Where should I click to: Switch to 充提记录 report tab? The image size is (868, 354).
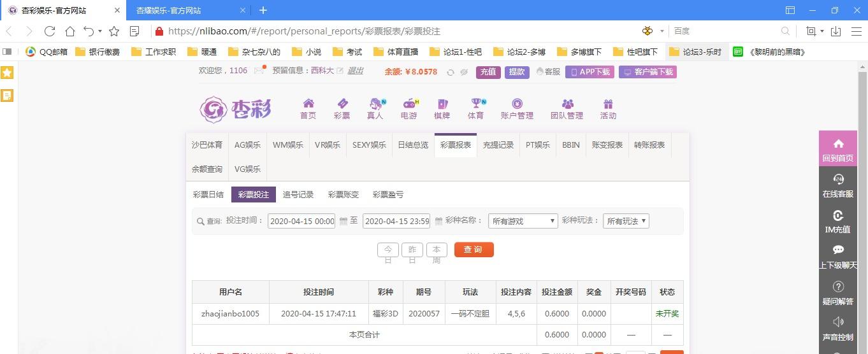coord(498,145)
